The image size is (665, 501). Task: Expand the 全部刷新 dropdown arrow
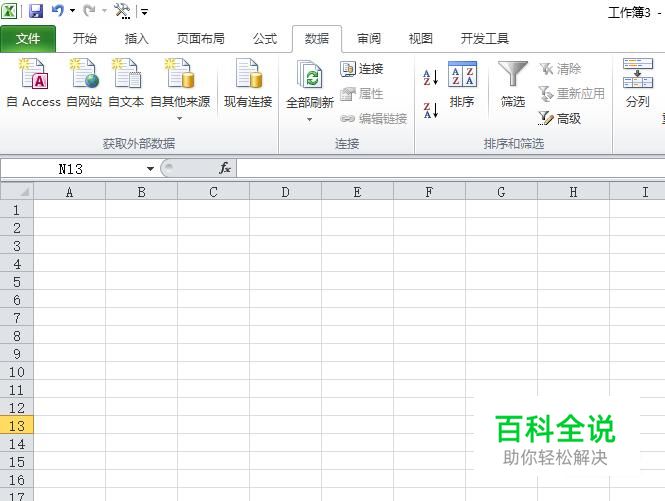(x=310, y=120)
